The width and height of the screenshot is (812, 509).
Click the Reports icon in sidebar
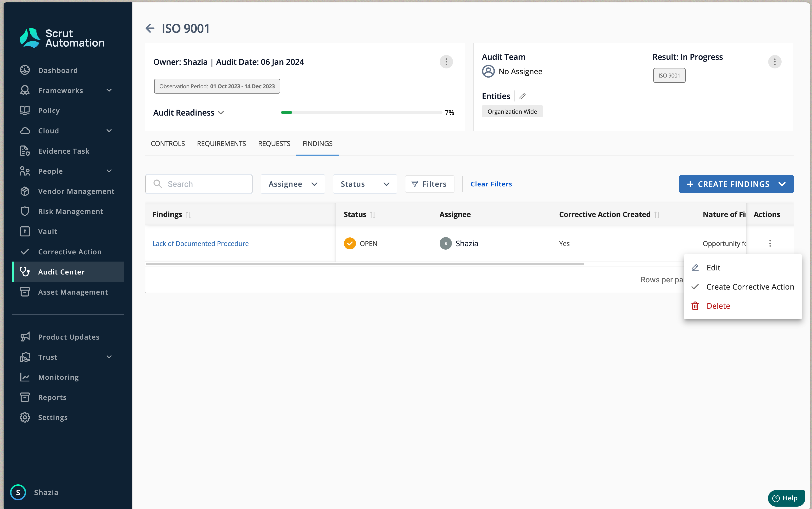pyautogui.click(x=25, y=397)
